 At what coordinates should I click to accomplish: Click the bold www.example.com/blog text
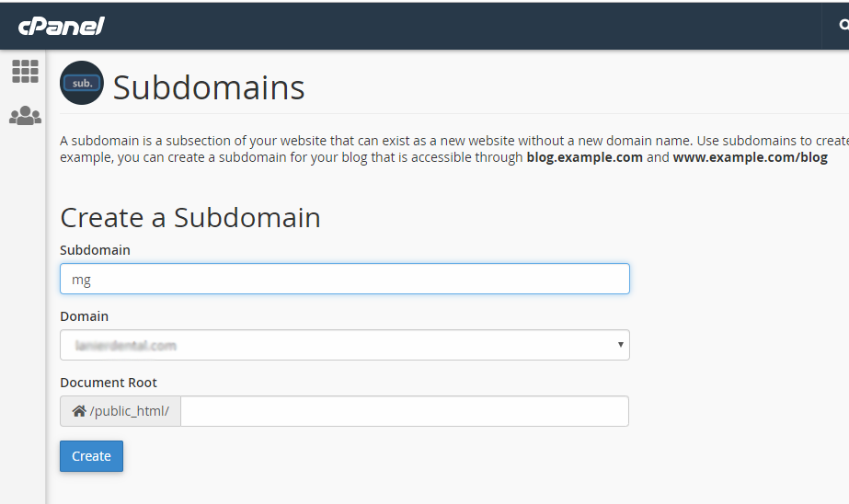click(751, 157)
